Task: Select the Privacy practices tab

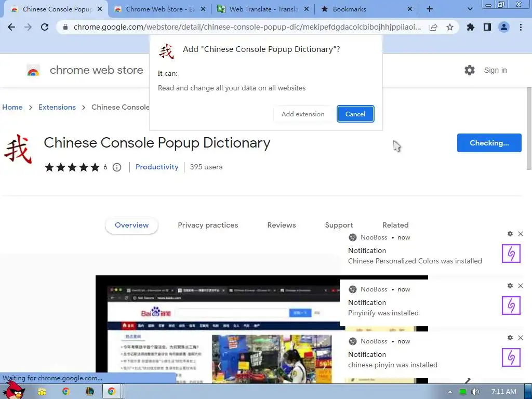Action: (x=208, y=225)
